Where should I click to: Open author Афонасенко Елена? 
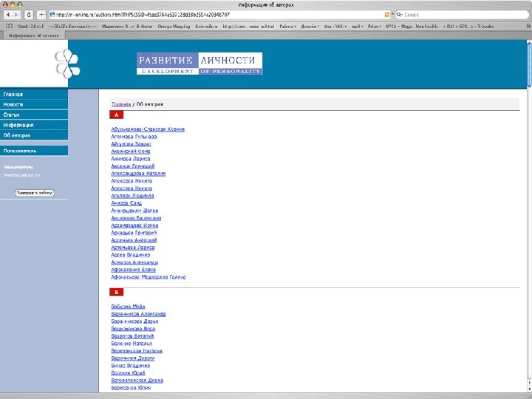[133, 270]
